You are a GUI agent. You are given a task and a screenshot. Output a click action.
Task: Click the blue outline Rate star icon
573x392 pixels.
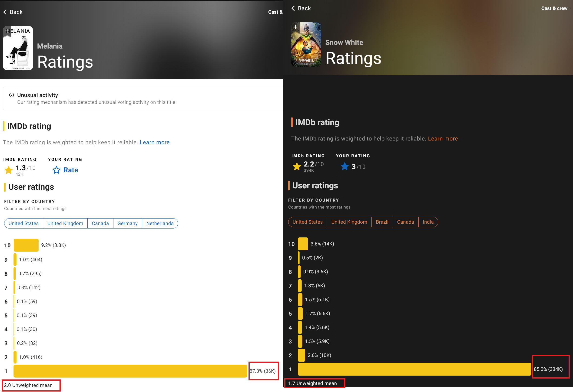[56, 170]
